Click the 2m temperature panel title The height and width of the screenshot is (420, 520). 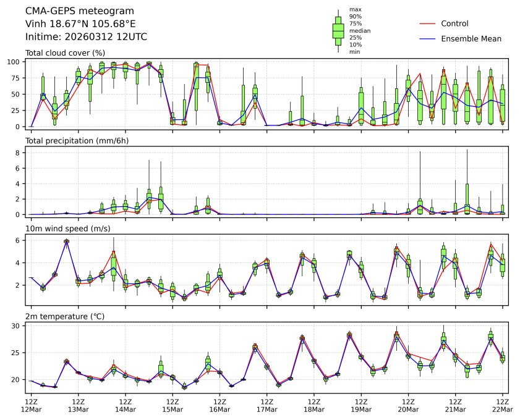click(65, 316)
